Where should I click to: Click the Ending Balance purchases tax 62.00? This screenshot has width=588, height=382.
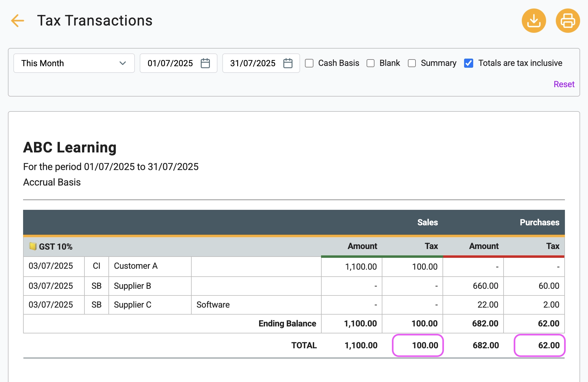click(x=549, y=324)
